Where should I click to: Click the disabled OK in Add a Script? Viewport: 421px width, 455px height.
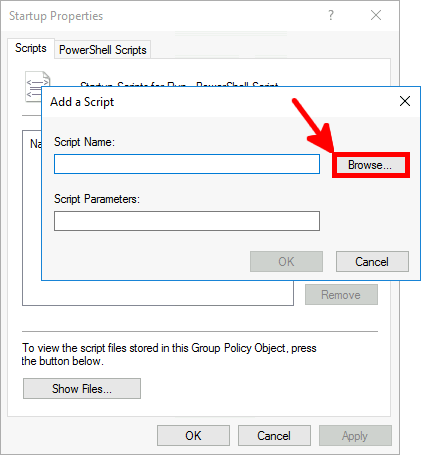tap(286, 262)
